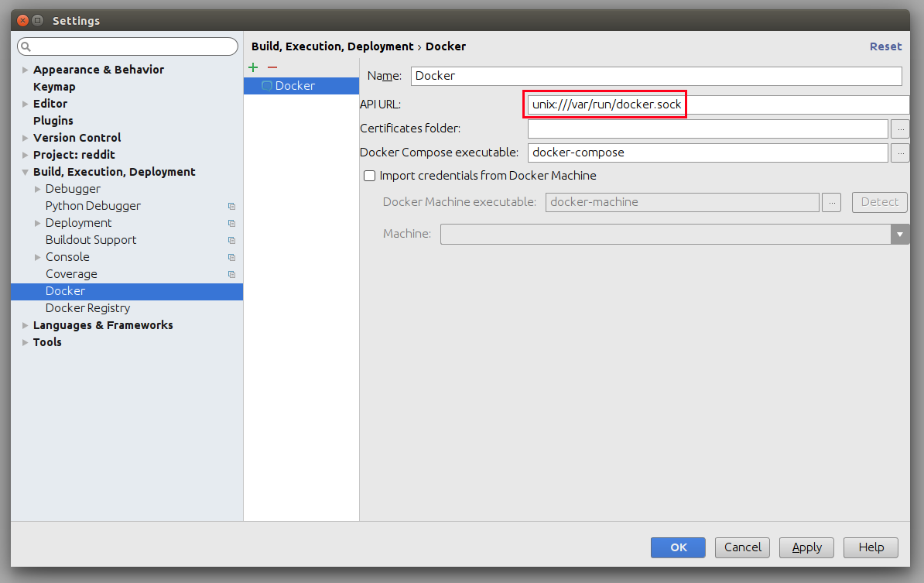The width and height of the screenshot is (924, 583).
Task: Browse for the Docker Machine executable path
Action: [831, 202]
